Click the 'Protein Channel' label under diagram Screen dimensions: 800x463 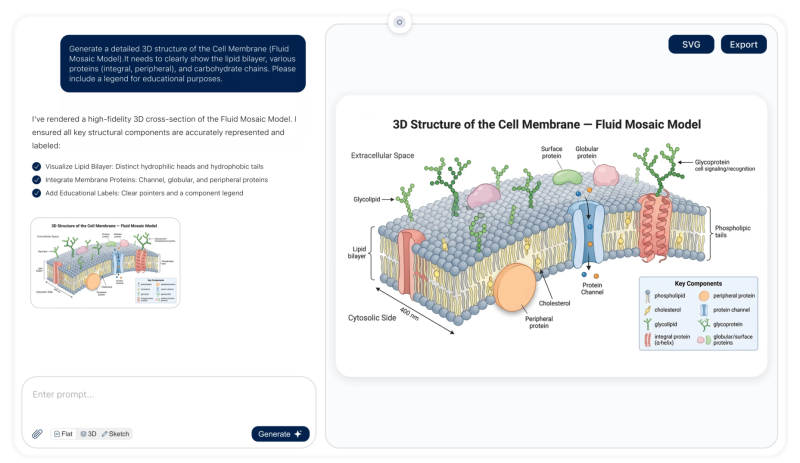pyautogui.click(x=592, y=288)
